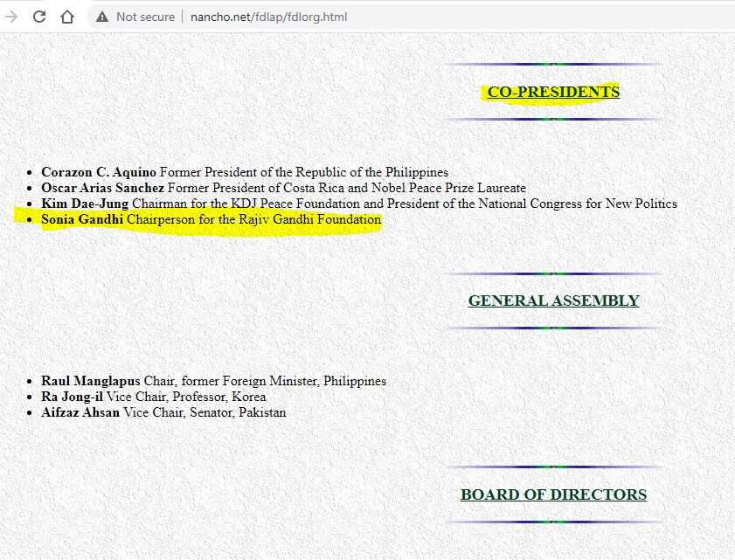Image resolution: width=735 pixels, height=560 pixels.
Task: Open the CO-PRESIDENTS heading link
Action: click(x=553, y=92)
